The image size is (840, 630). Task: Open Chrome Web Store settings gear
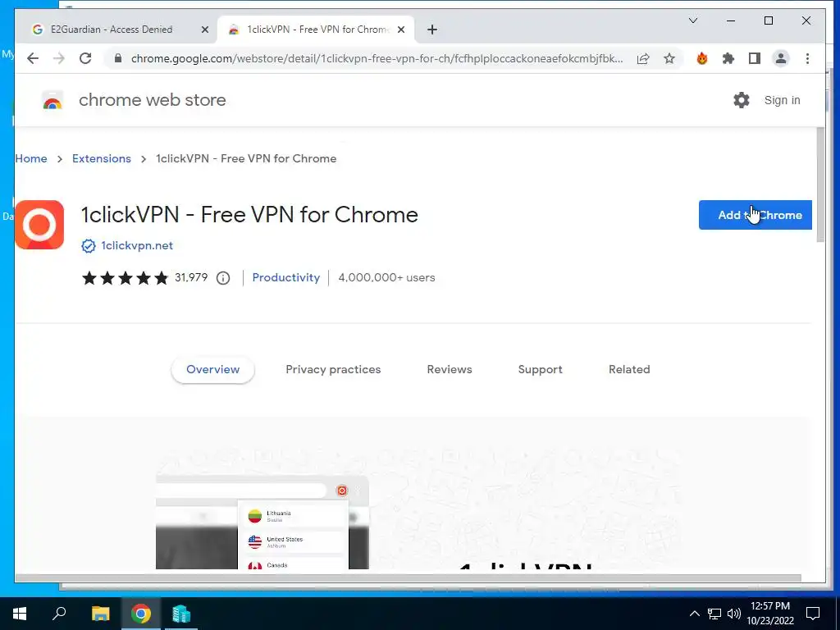coord(742,100)
